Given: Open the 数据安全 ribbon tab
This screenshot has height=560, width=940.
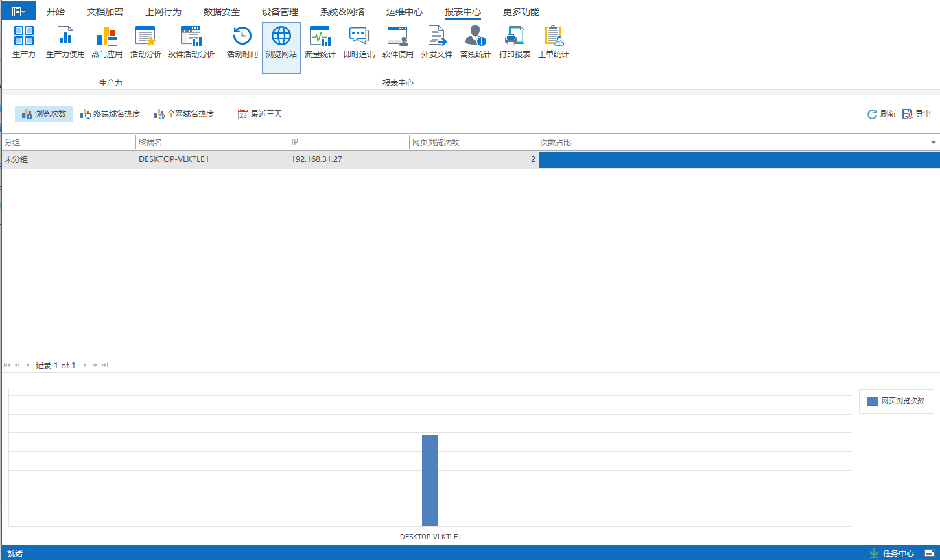Looking at the screenshot, I should point(222,12).
